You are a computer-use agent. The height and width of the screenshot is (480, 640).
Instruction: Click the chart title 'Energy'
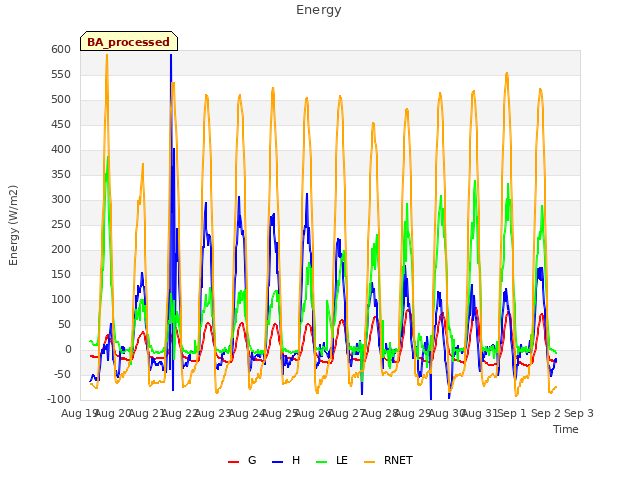coord(319,10)
